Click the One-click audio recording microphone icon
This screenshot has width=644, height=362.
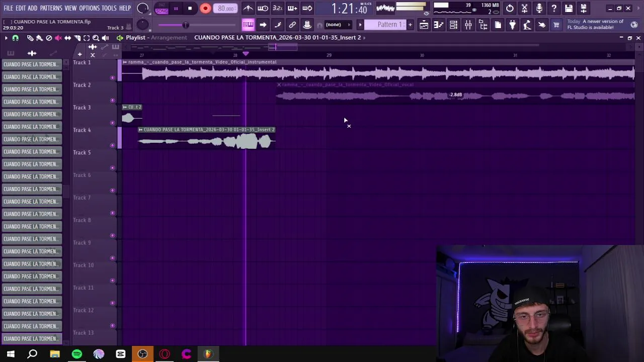(539, 8)
